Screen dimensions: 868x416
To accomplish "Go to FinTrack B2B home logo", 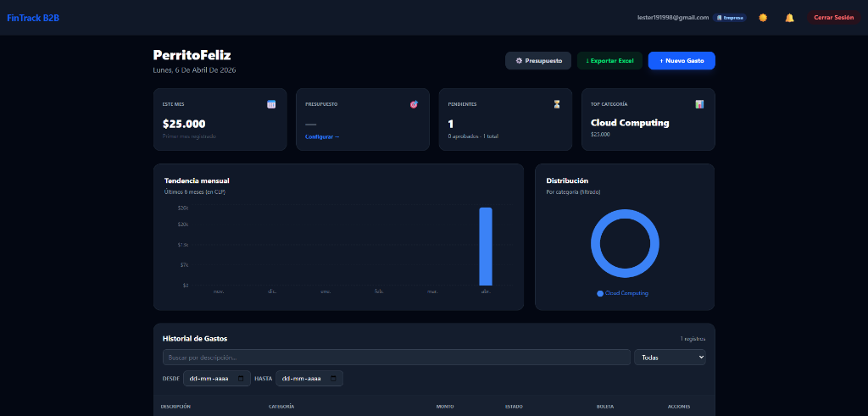I will click(x=33, y=18).
